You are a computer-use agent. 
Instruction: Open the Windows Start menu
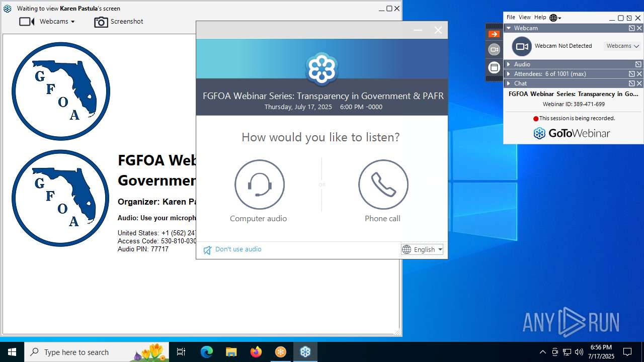pyautogui.click(x=12, y=352)
